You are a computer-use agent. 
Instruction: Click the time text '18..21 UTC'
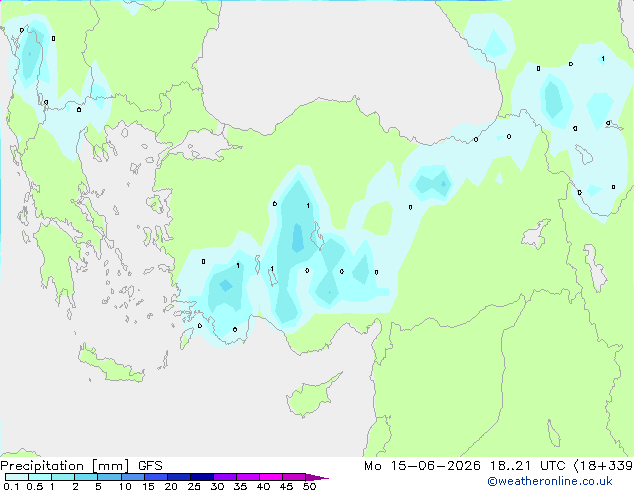point(527,466)
